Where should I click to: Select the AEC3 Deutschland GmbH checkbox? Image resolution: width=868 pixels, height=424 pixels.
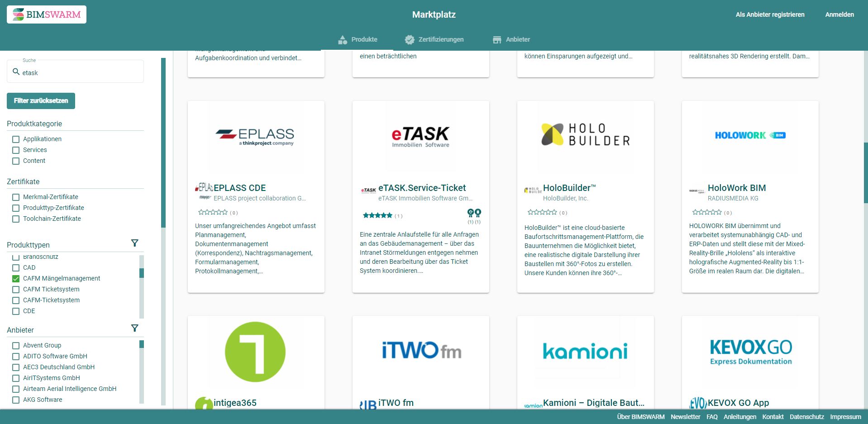click(16, 367)
